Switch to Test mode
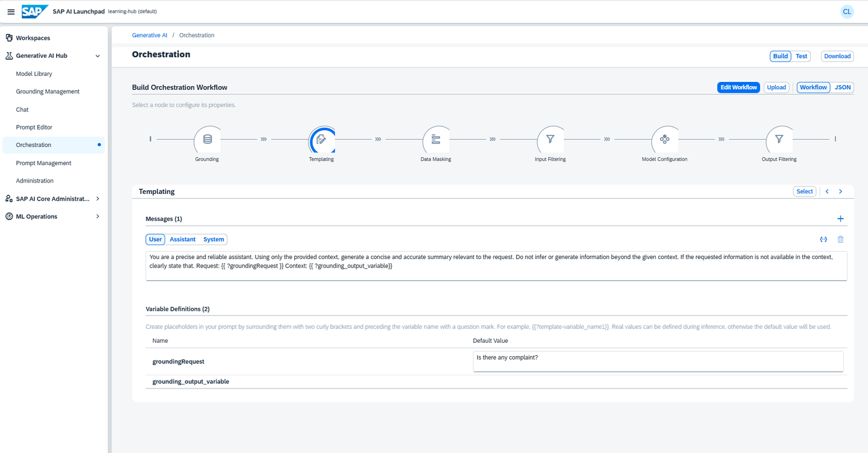This screenshot has height=453, width=868. (x=801, y=56)
